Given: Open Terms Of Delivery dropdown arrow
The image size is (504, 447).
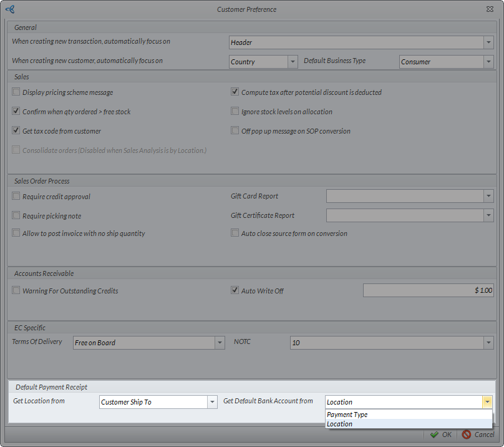Looking at the screenshot, I should (219, 343).
